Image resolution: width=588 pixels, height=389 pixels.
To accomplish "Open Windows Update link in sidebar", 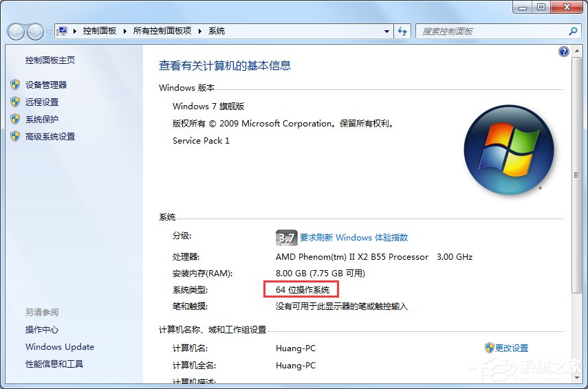I will click(x=60, y=346).
